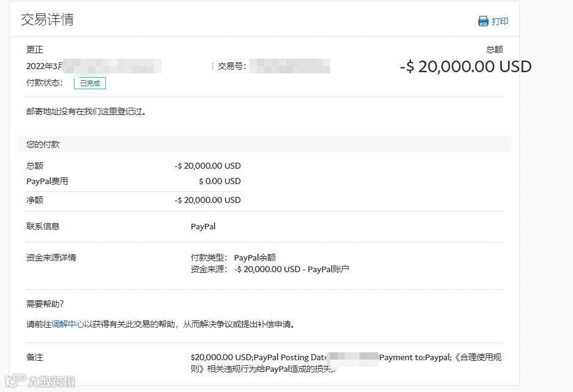Click the 2022年3月 date text

pyautogui.click(x=44, y=67)
